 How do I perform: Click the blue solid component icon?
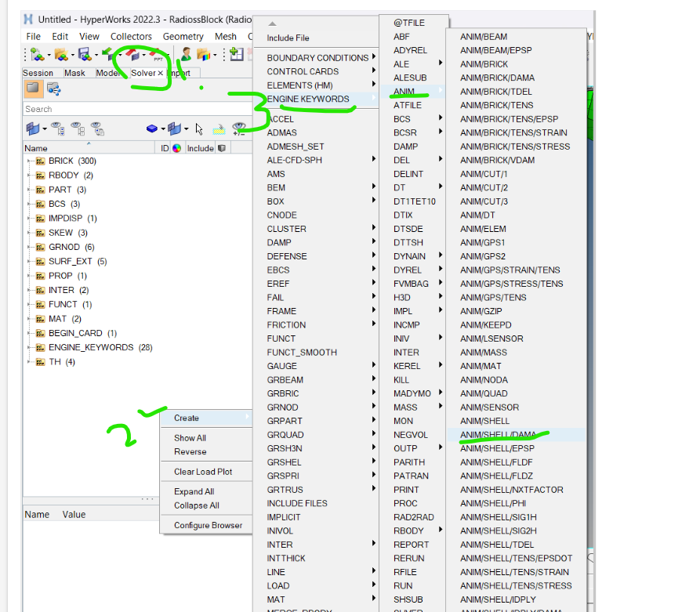click(152, 129)
